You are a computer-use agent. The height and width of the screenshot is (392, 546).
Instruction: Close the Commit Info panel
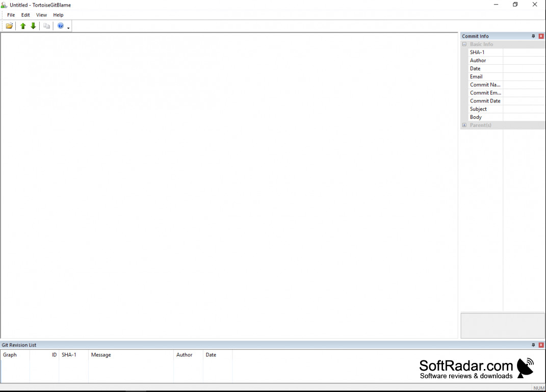click(x=541, y=36)
